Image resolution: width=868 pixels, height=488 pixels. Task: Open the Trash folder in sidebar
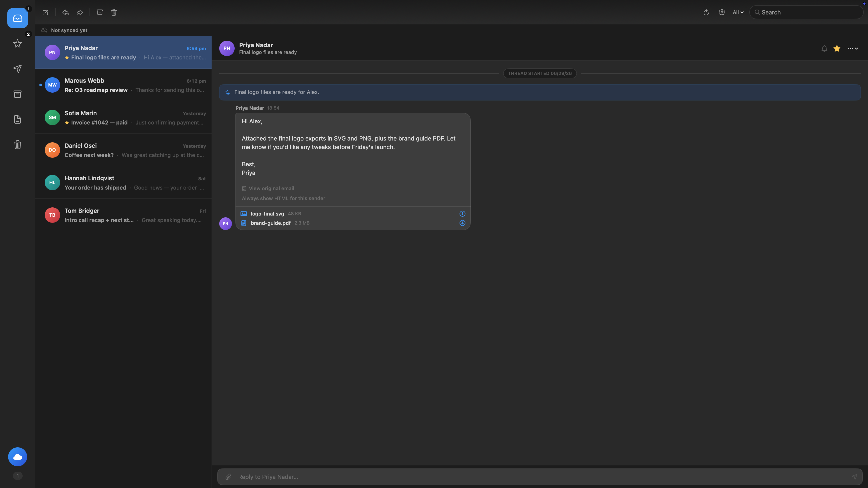[x=18, y=145]
